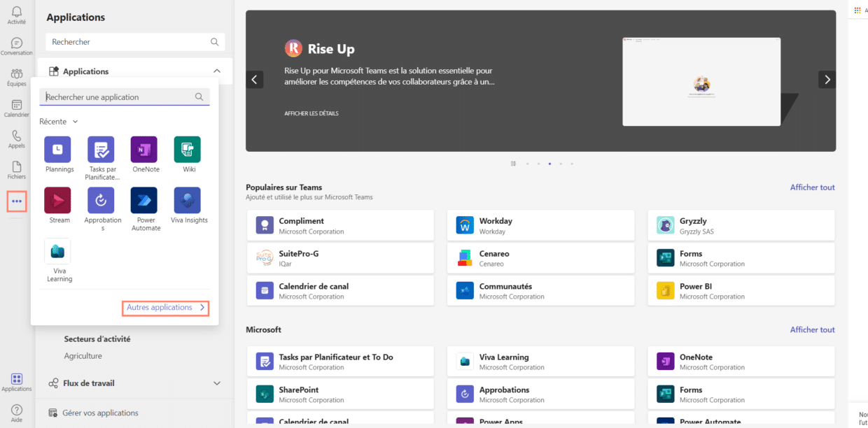This screenshot has height=428, width=868.
Task: Click Afficher tout for Populaires sur Teams
Action: [812, 187]
